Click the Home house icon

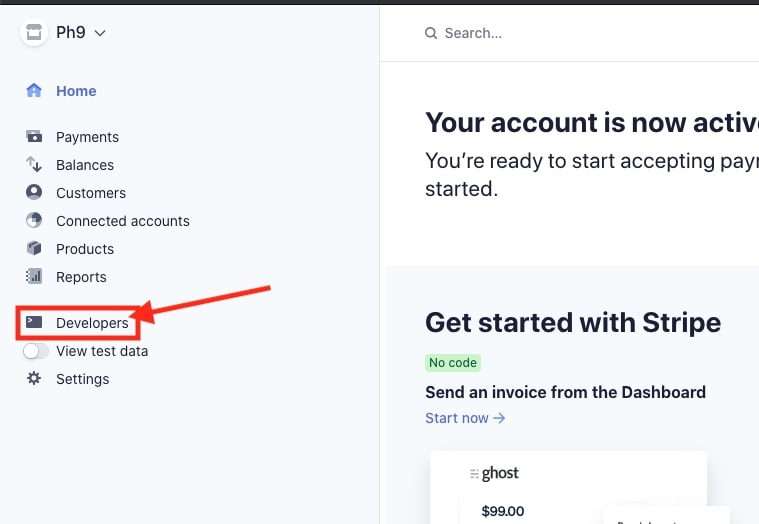[34, 91]
